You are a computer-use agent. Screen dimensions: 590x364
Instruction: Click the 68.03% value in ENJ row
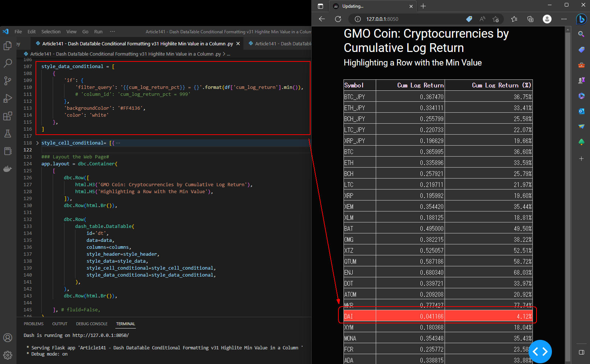click(523, 273)
